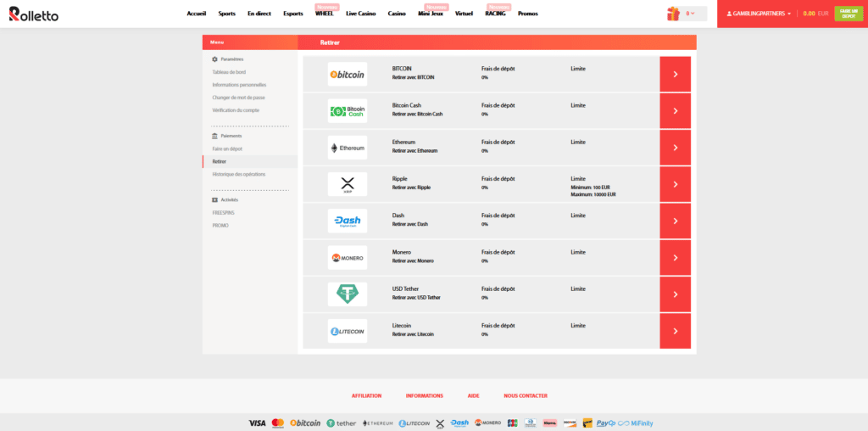This screenshot has width=868, height=431.
Task: Open FREESPINS in sidebar
Action: click(223, 213)
